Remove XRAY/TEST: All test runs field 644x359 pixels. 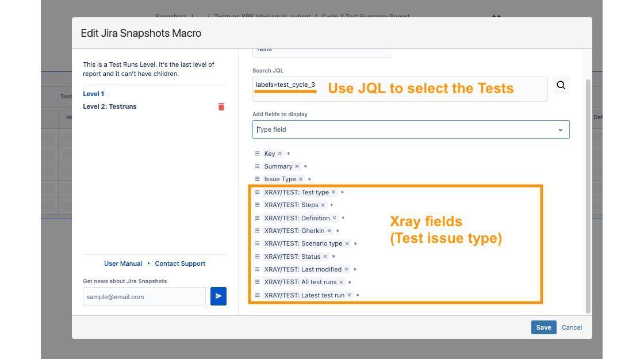[341, 282]
